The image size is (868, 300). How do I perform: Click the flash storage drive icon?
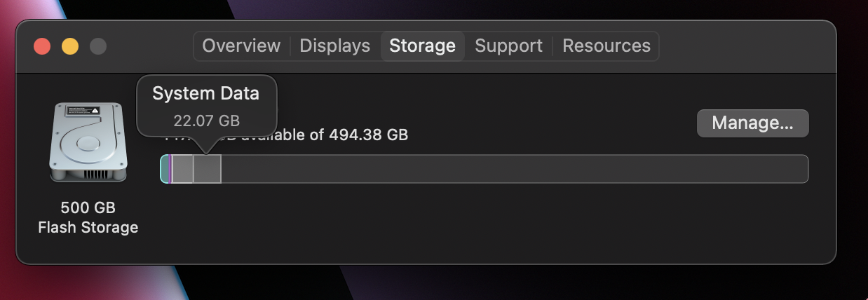tap(88, 142)
